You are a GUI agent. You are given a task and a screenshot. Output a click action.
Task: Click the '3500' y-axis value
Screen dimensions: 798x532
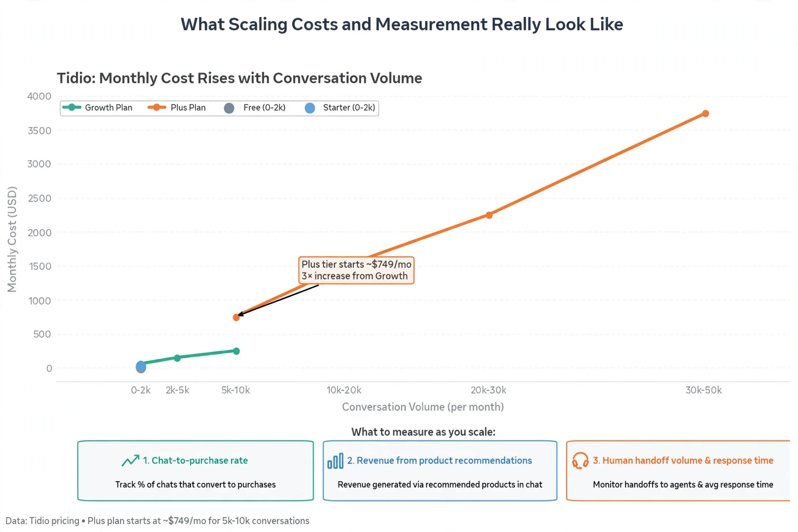[x=39, y=131]
